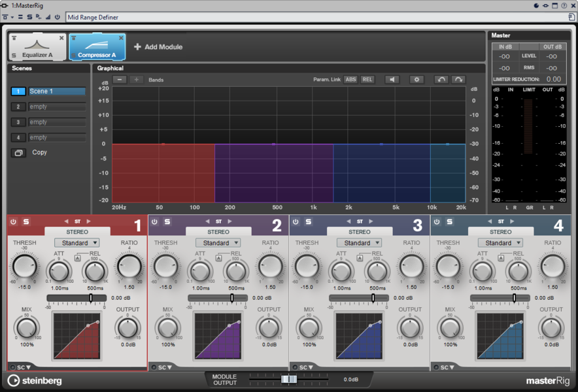The width and height of the screenshot is (578, 392).
Task: Remove a band with the minus button
Action: click(x=120, y=80)
